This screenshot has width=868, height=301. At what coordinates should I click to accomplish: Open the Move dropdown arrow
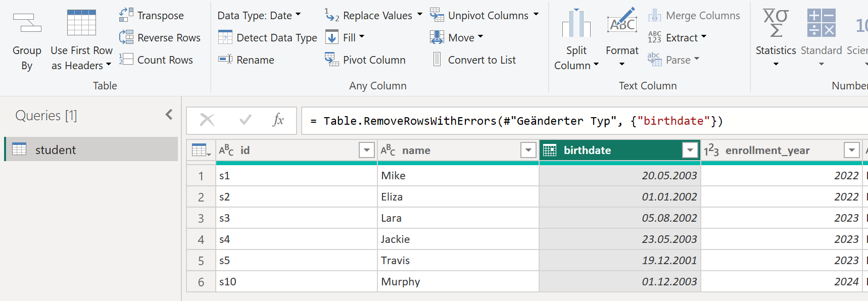[x=480, y=37]
